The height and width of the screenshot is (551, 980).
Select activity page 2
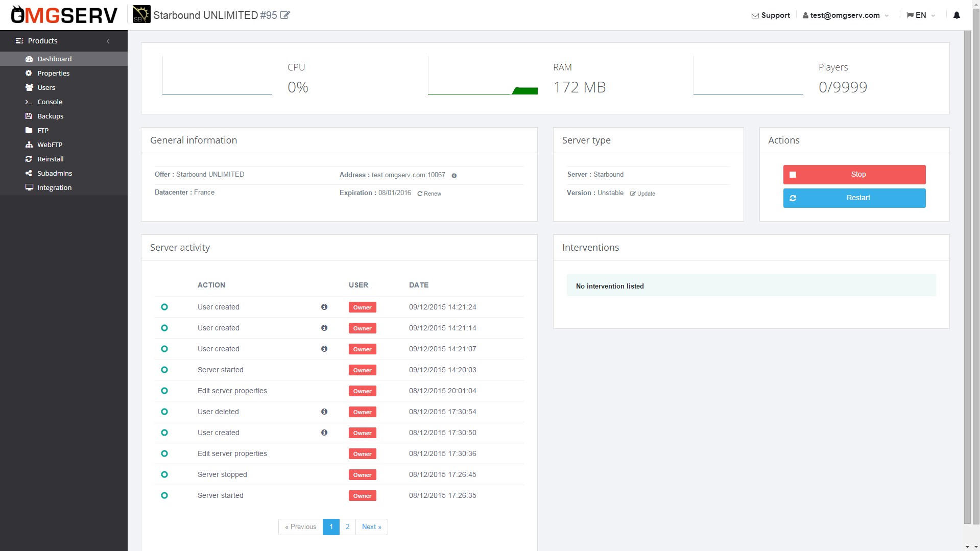pos(348,527)
